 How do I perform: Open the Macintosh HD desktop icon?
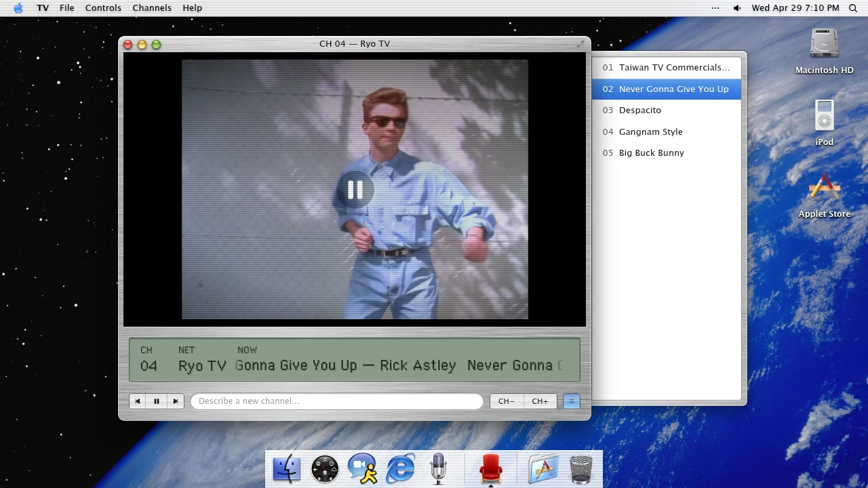click(x=825, y=51)
